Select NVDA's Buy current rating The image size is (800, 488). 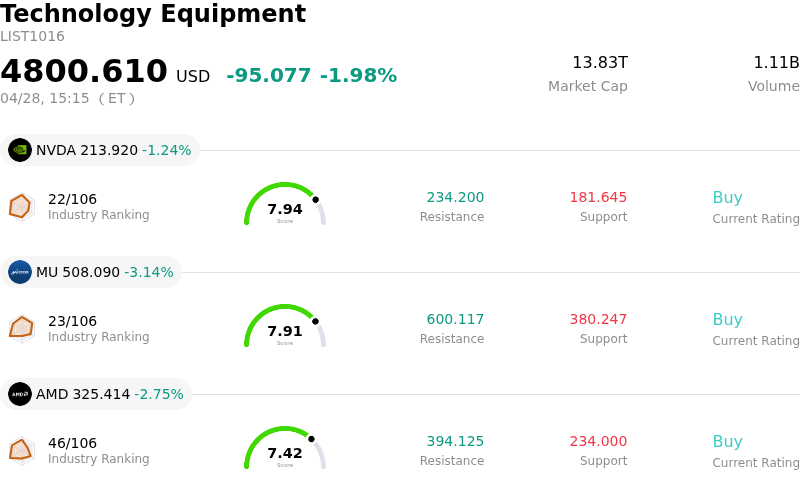(727, 198)
